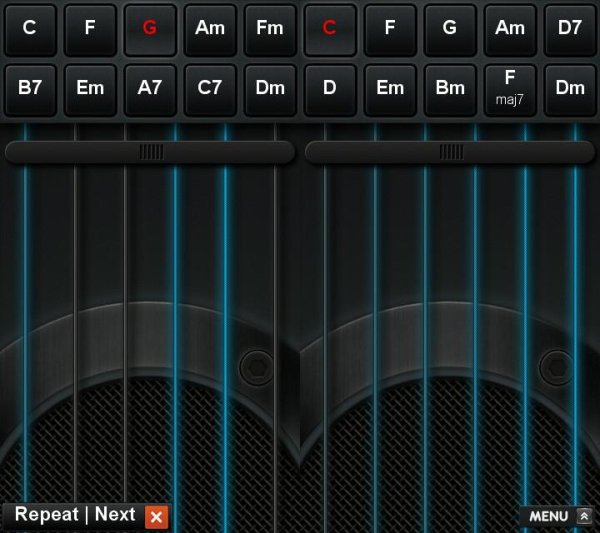Tap the Dm chord on right guitar

[x=570, y=90]
